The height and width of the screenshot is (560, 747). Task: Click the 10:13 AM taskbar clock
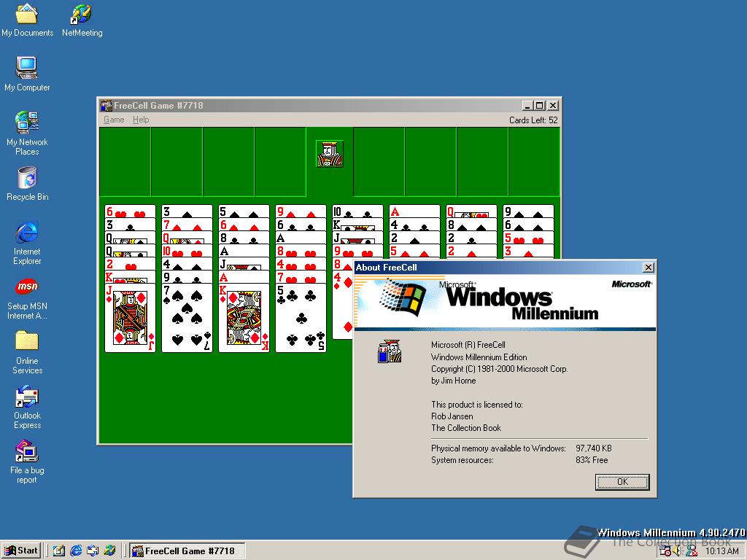click(721, 551)
